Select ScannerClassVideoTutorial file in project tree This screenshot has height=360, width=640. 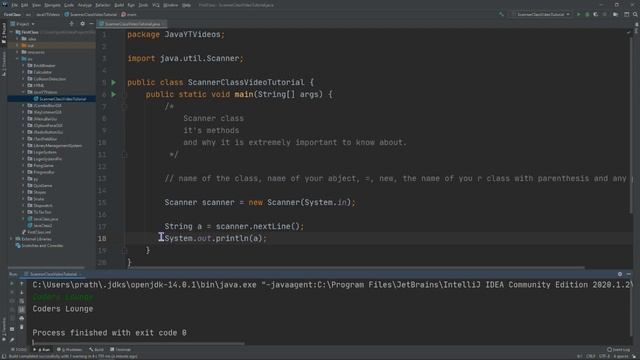coord(60,99)
